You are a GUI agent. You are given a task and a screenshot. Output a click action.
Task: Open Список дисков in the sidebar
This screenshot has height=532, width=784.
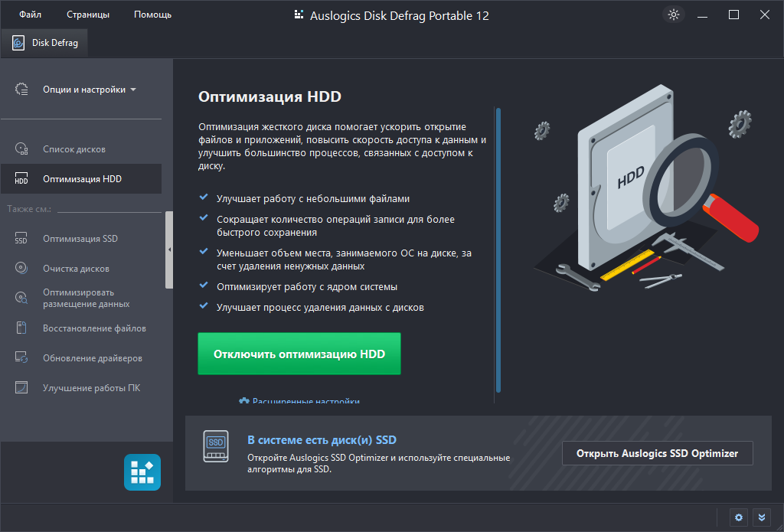pyautogui.click(x=81, y=149)
